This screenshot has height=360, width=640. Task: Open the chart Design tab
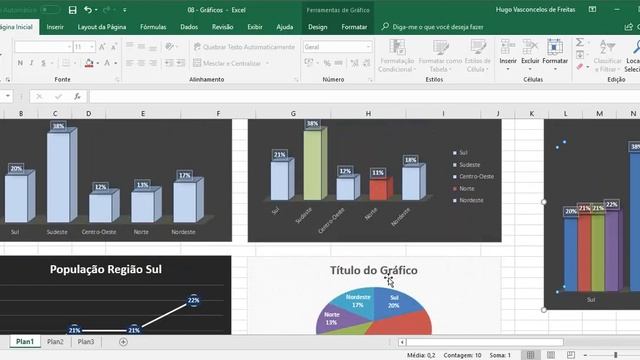(318, 27)
